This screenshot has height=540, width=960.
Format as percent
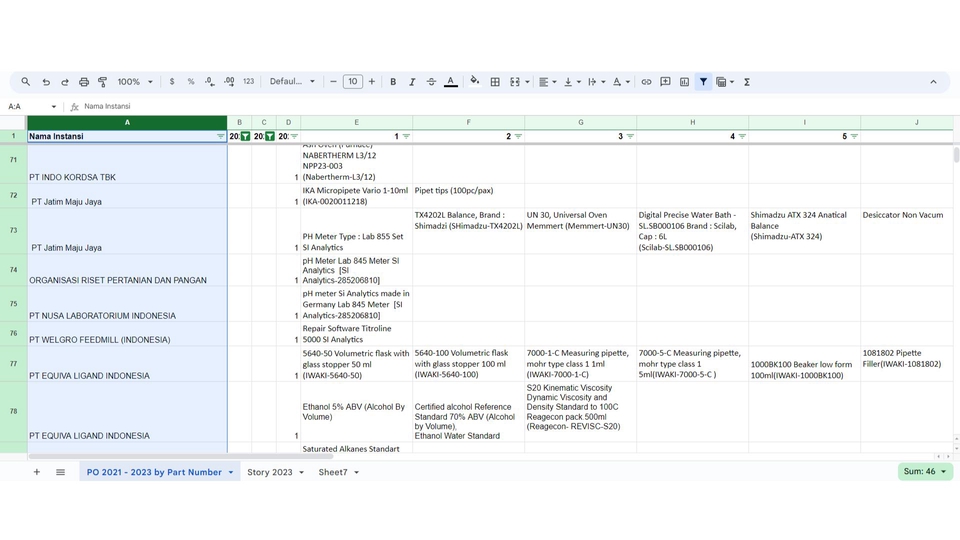[x=191, y=81]
